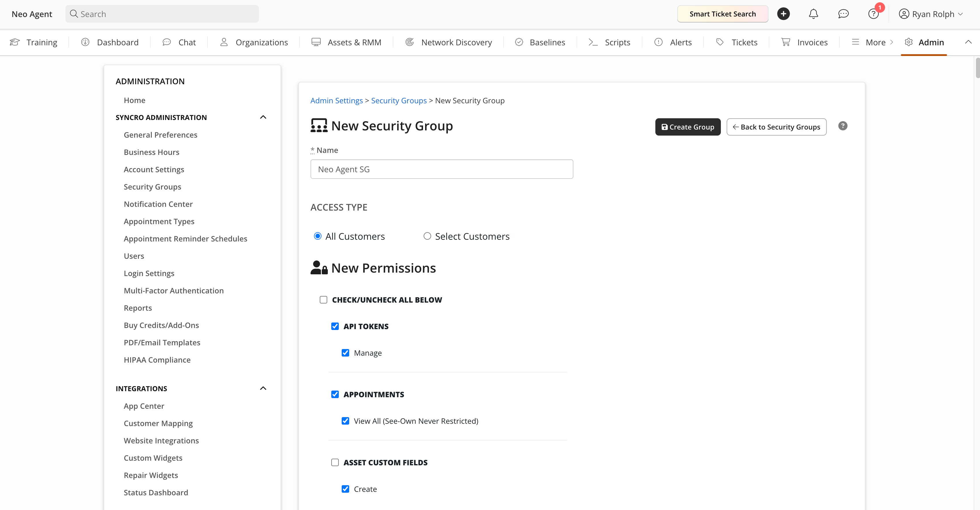Click the Smart Ticket Search button

tap(722, 14)
